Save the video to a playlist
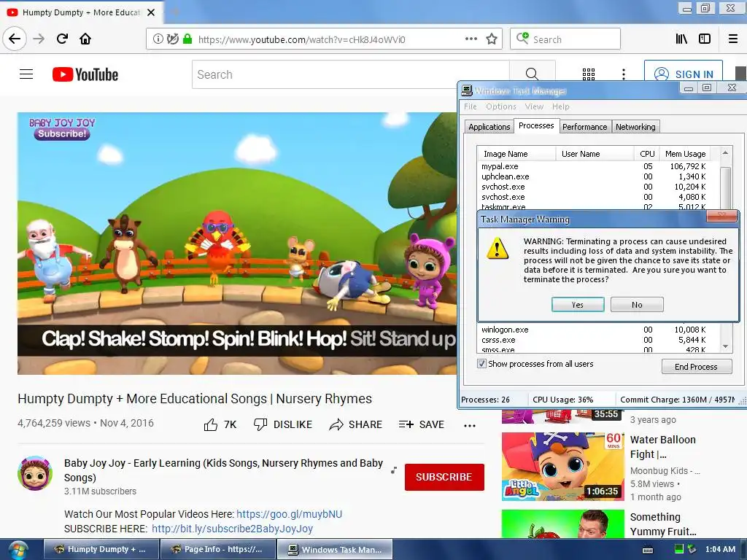 click(x=421, y=424)
